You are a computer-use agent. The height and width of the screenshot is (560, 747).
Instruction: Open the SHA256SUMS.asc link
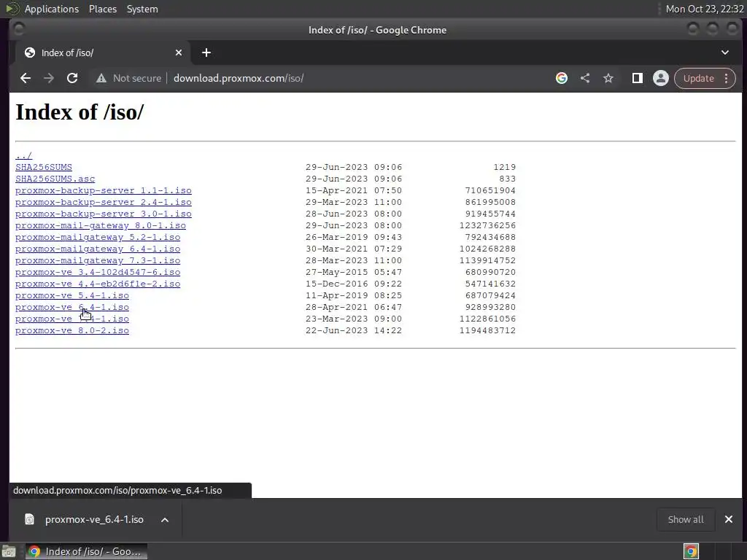pyautogui.click(x=55, y=179)
